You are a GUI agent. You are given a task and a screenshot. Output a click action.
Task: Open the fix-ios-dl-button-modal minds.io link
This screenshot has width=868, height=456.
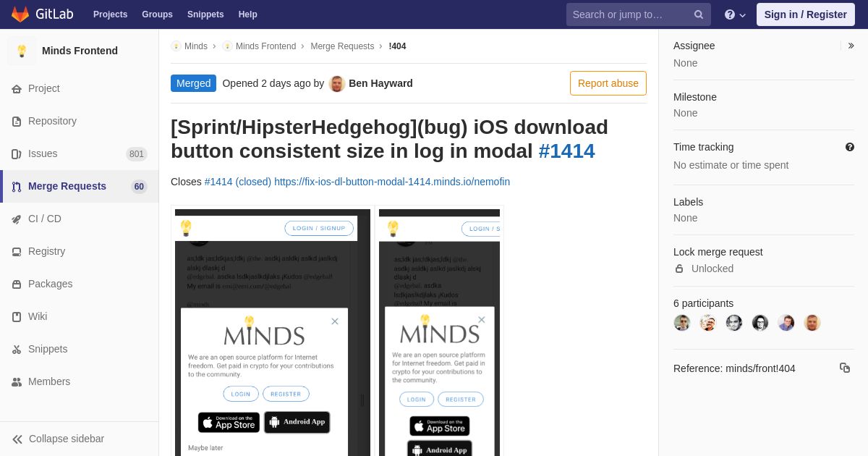click(x=392, y=182)
